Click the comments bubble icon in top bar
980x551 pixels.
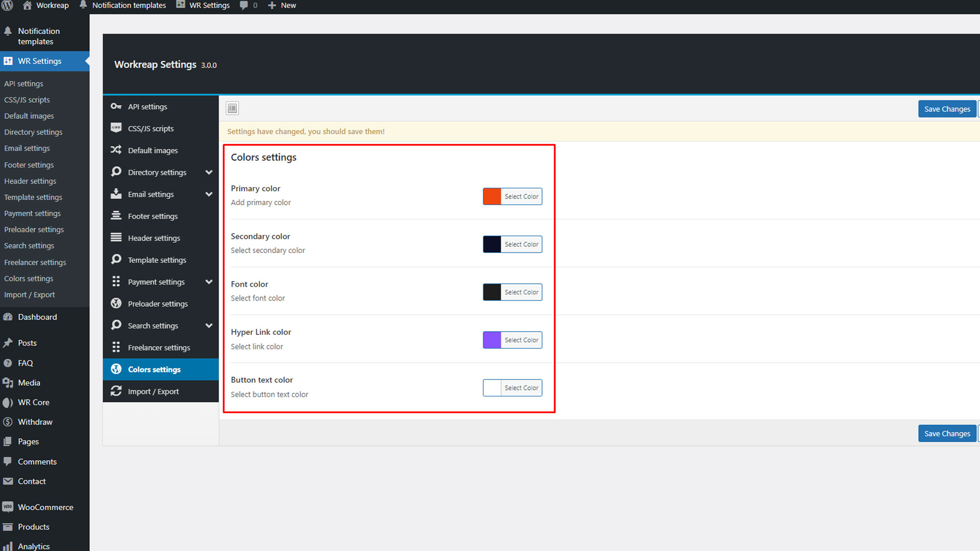pos(244,5)
